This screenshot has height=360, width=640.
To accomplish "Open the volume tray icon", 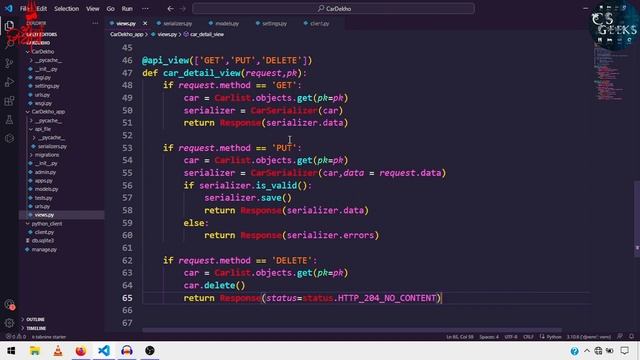I will coord(610,351).
